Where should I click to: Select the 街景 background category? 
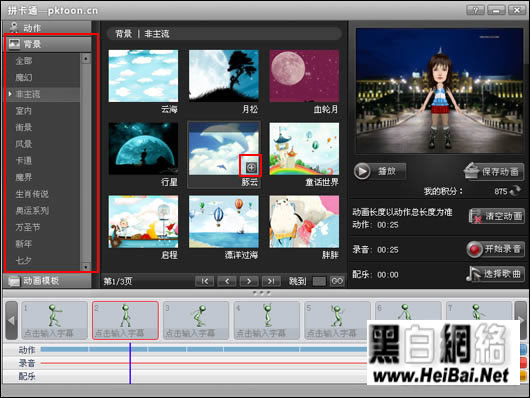[24, 127]
